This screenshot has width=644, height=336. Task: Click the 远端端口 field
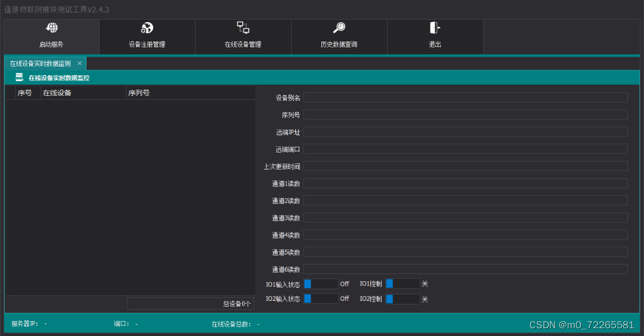coord(465,149)
